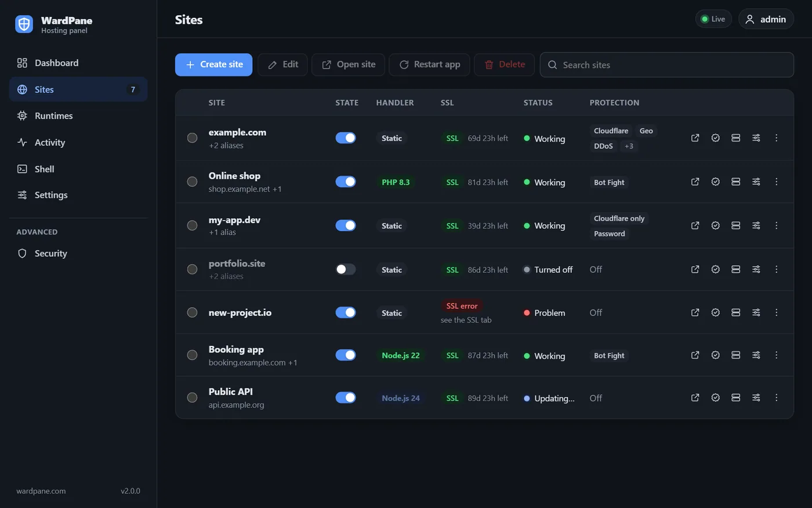Click badge check icon in my-app.dev row
812x508 pixels.
[715, 225]
